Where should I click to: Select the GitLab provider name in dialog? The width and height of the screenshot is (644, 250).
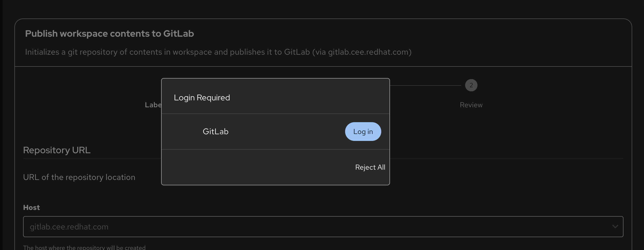click(216, 131)
